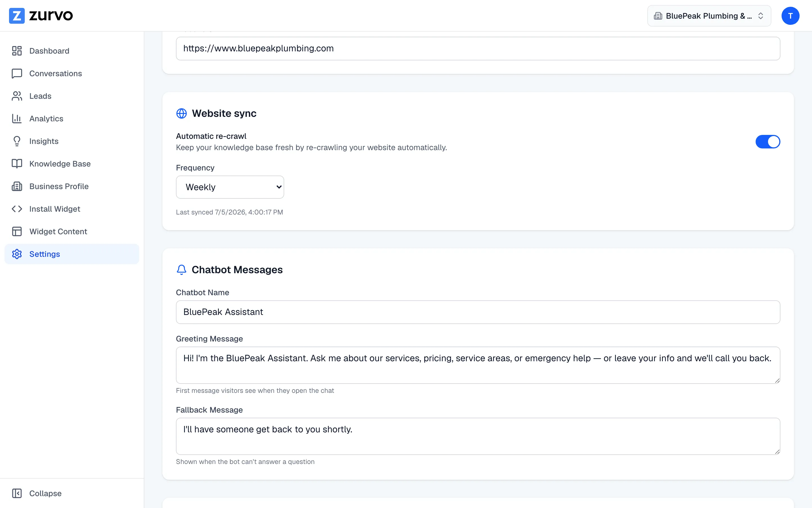Click the Chatbot Messages bell icon
The height and width of the screenshot is (508, 812).
point(182,270)
